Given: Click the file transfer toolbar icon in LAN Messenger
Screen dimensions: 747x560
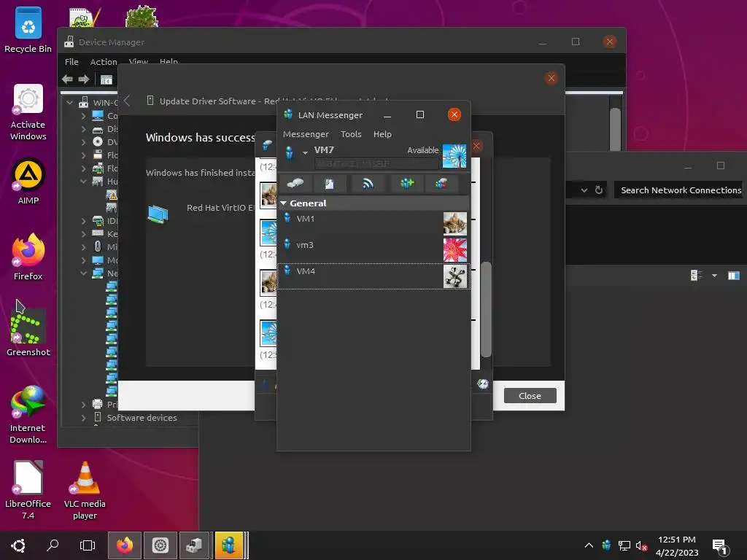Looking at the screenshot, I should coord(329,183).
